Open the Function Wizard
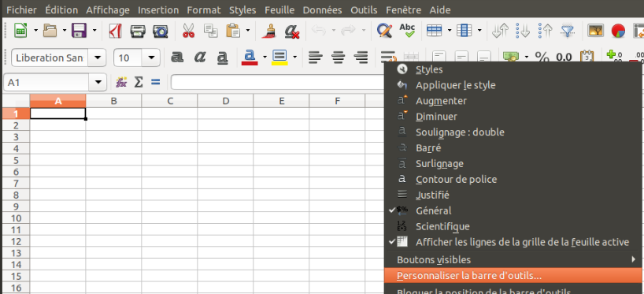Viewport: 644px width, 294px height. point(121,82)
